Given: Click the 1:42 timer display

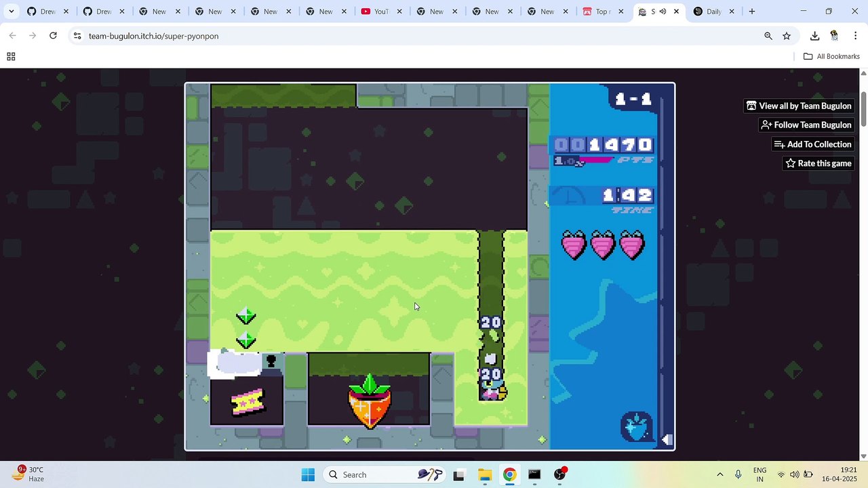Looking at the screenshot, I should [x=627, y=195].
